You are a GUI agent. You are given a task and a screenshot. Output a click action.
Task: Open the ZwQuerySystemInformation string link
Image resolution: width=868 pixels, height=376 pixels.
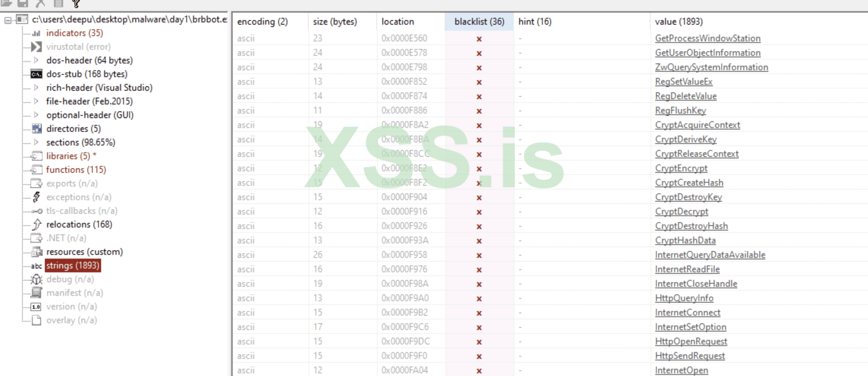[x=711, y=67]
